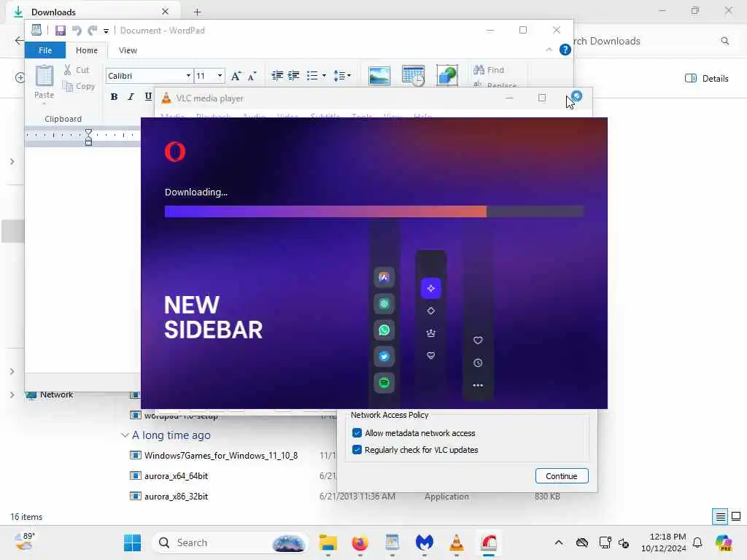Select Network in the Explorer navigation pane
Viewport: 747px width, 560px height.
pos(56,394)
